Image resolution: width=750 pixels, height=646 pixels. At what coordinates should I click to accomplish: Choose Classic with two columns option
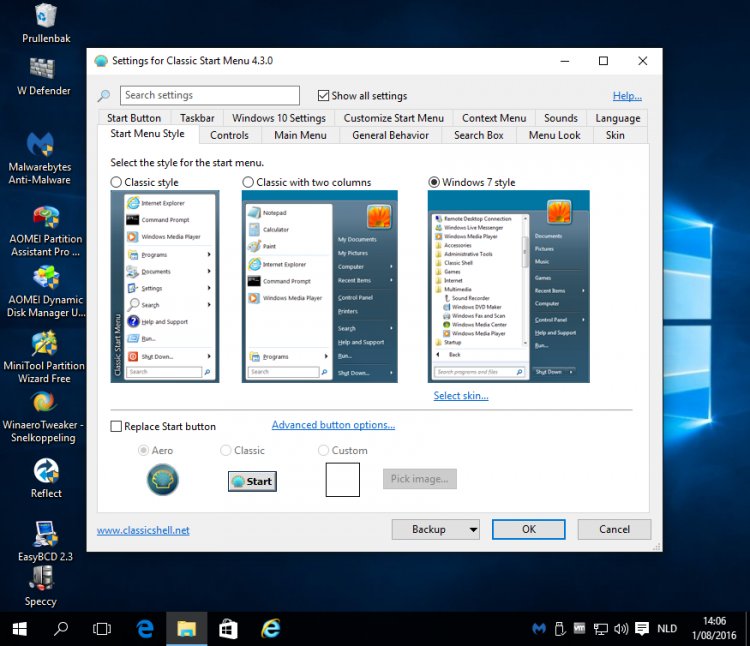click(x=249, y=182)
